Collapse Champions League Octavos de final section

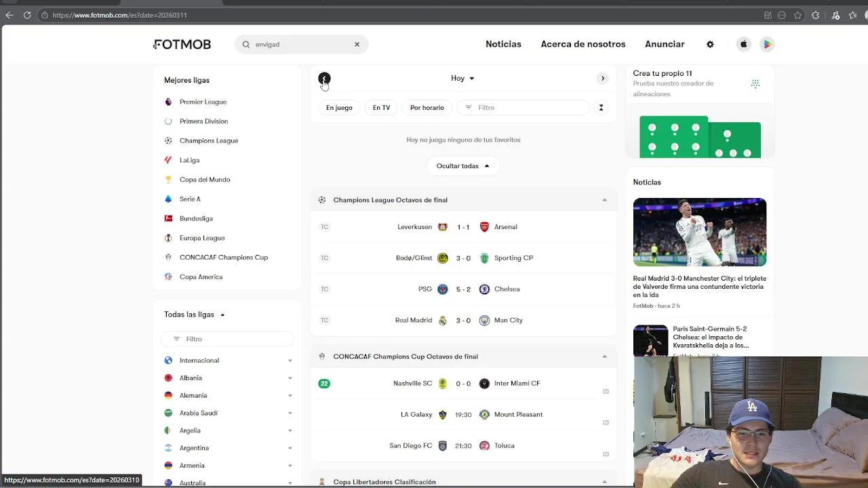604,200
